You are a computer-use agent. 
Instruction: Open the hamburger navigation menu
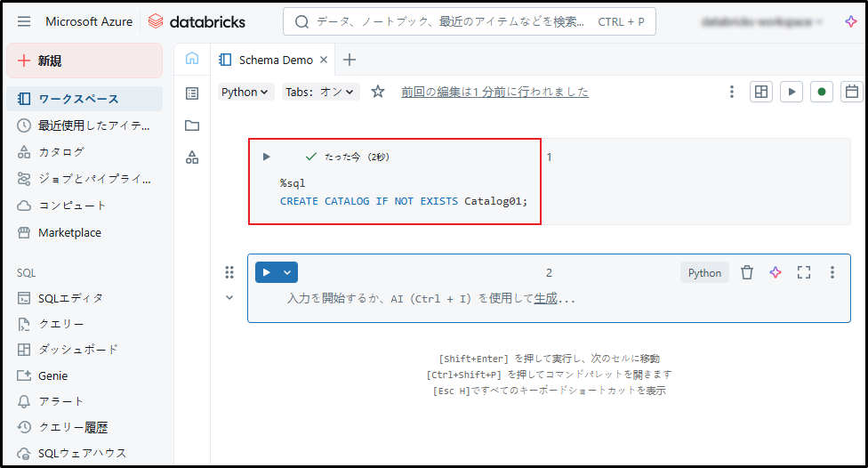click(x=24, y=21)
